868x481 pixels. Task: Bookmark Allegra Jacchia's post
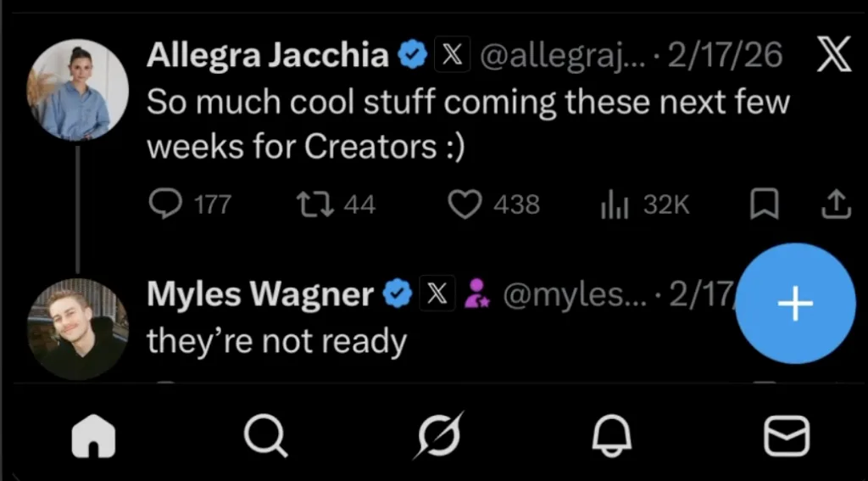point(765,204)
